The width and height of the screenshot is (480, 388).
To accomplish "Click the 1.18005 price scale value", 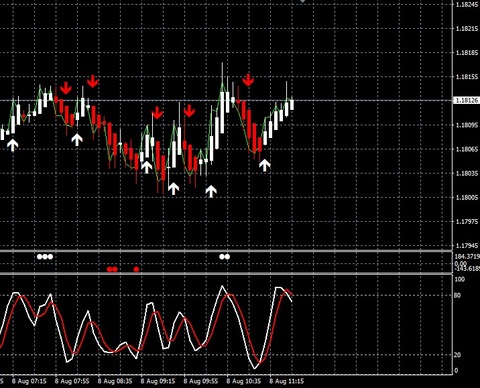I will 467,197.
